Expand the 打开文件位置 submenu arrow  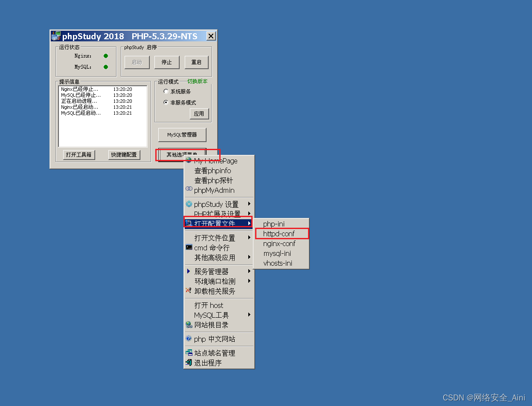click(249, 238)
